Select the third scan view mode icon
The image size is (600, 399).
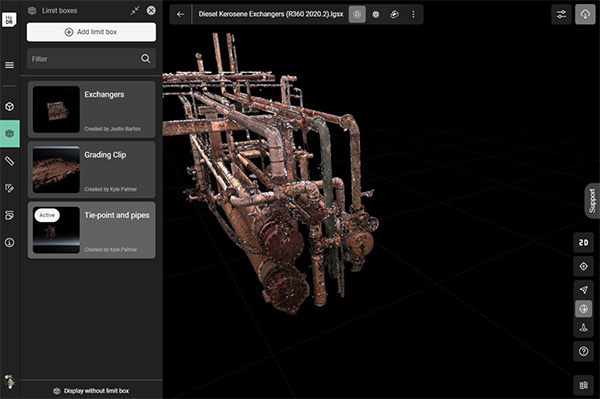(394, 15)
